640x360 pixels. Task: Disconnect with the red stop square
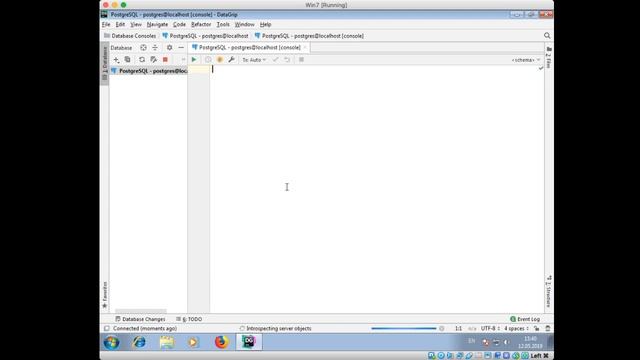165,60
